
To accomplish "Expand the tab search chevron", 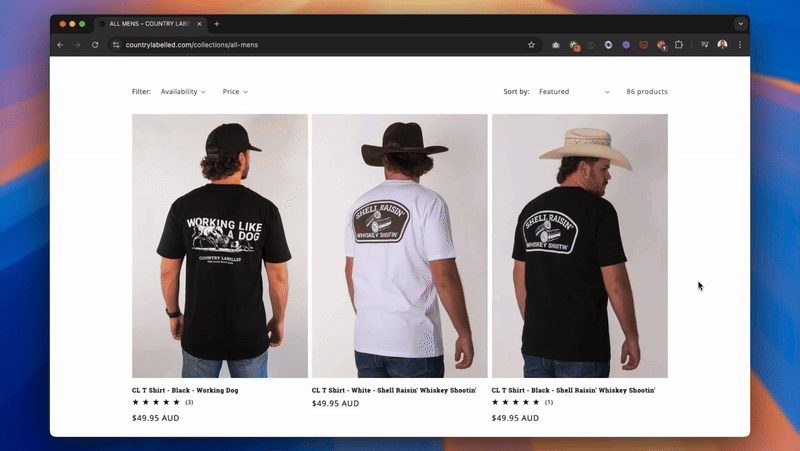I will [x=741, y=24].
